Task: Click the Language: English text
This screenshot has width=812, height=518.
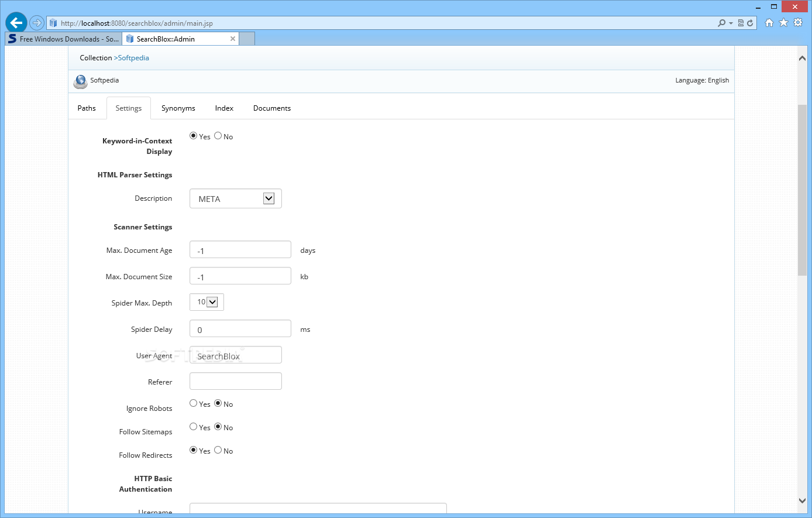Action: (702, 80)
